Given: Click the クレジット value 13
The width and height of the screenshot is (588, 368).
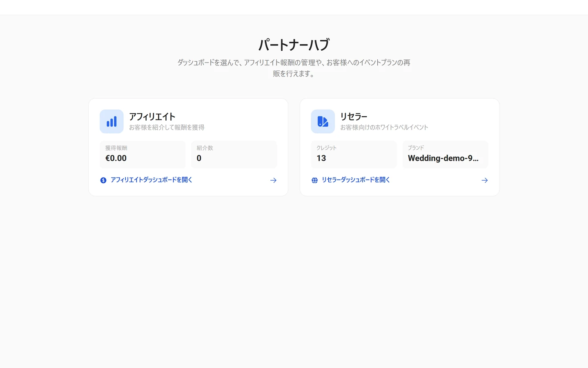Looking at the screenshot, I should [321, 158].
